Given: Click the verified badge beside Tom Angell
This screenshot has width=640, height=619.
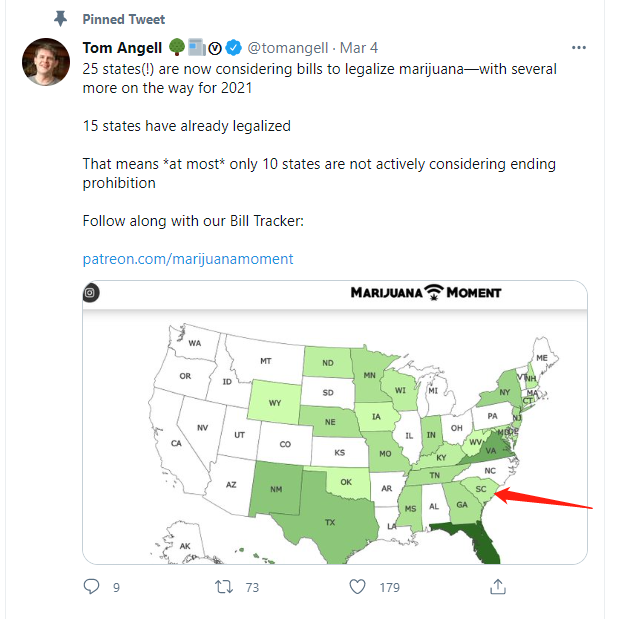Looking at the screenshot, I should [233, 47].
